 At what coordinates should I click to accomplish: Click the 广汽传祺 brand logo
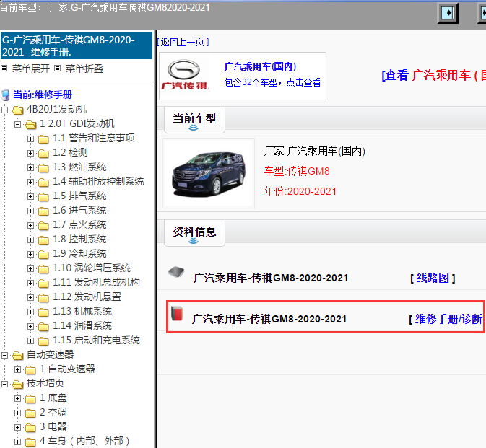(x=185, y=75)
